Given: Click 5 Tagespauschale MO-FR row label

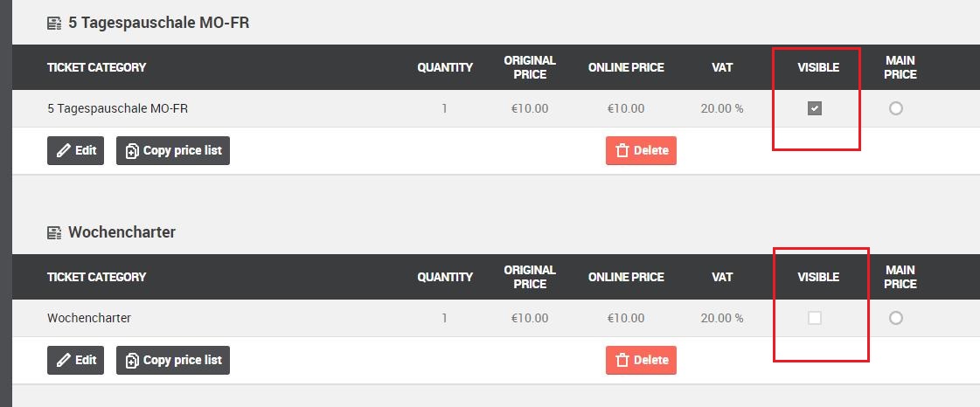Looking at the screenshot, I should [117, 108].
